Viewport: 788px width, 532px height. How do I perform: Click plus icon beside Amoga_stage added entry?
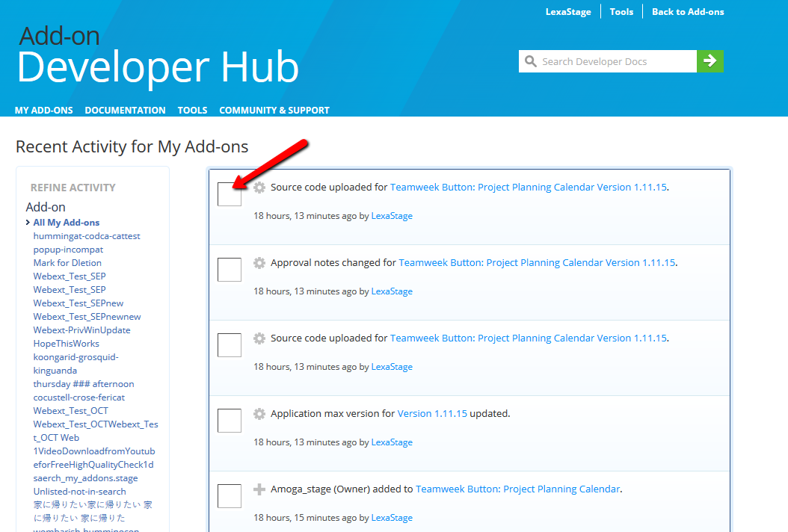point(259,489)
